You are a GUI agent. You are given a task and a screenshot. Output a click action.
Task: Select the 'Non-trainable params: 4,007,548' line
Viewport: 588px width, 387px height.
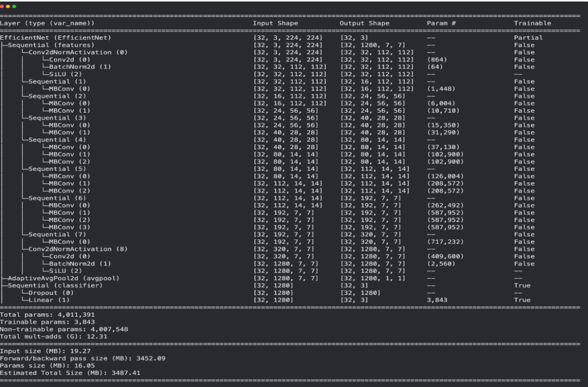64,329
